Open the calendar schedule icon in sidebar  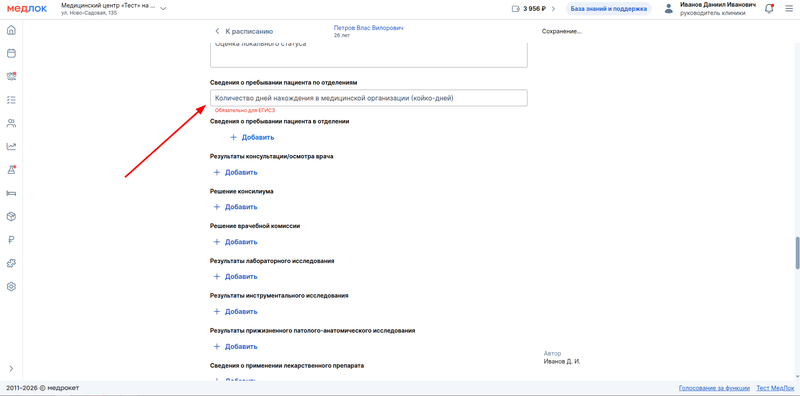point(11,53)
